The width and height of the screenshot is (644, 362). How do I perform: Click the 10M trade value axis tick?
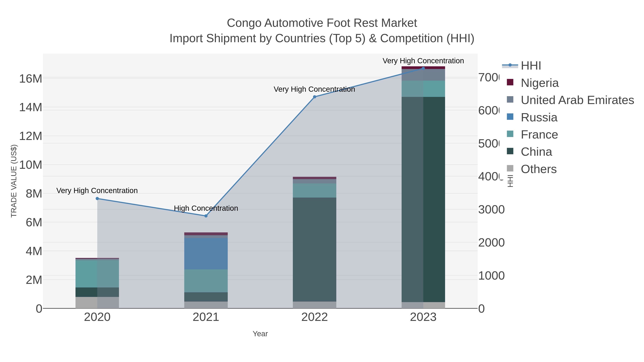[x=30, y=165]
